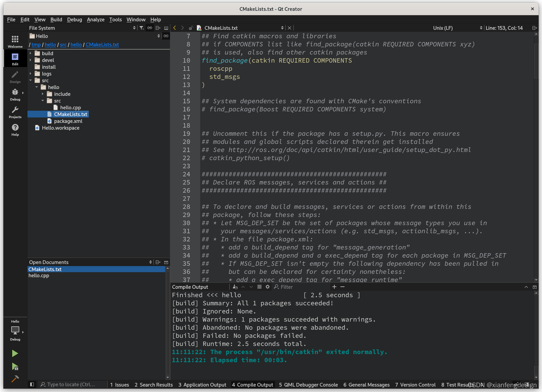Toggle synchronize with editor in File System
542x392 pixels.
click(149, 28)
